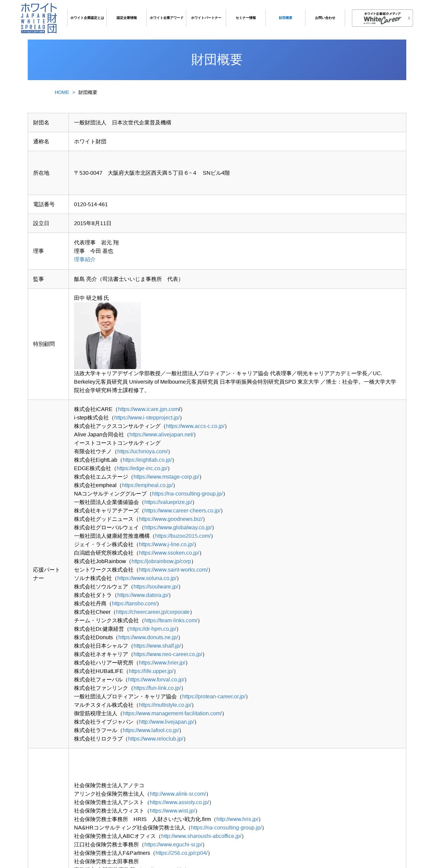The width and height of the screenshot is (434, 868).
Task: Open the 理事紹介 link
Action: click(x=85, y=260)
